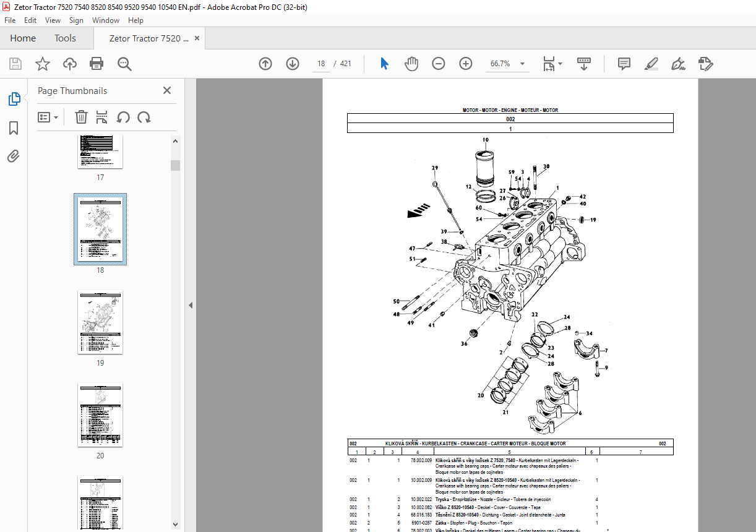
Task: Select the page 18 thumbnail
Action: click(100, 230)
